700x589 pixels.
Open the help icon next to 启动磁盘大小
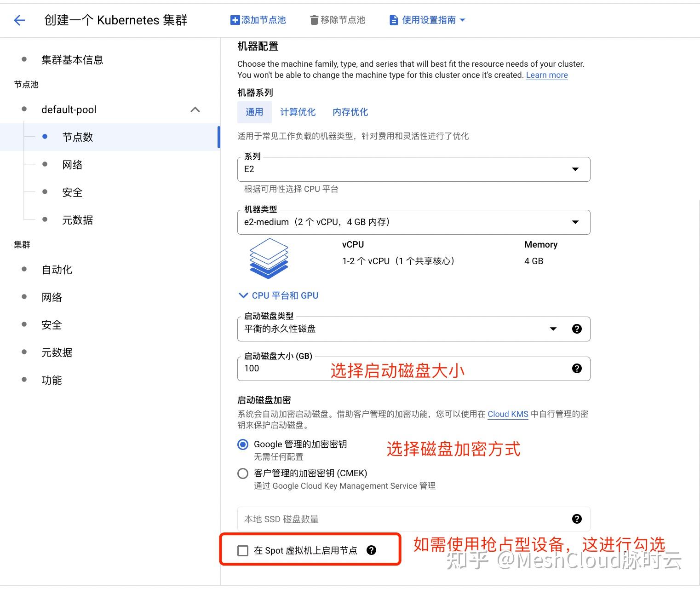(577, 368)
